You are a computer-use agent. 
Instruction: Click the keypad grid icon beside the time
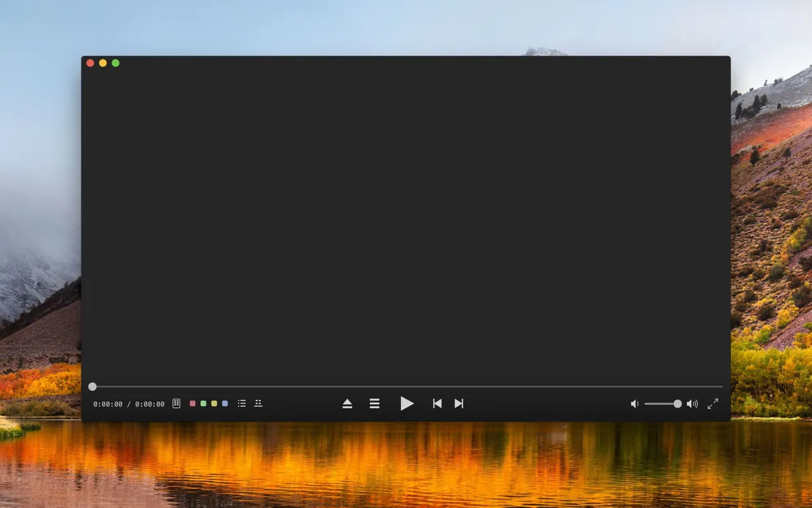(x=177, y=403)
